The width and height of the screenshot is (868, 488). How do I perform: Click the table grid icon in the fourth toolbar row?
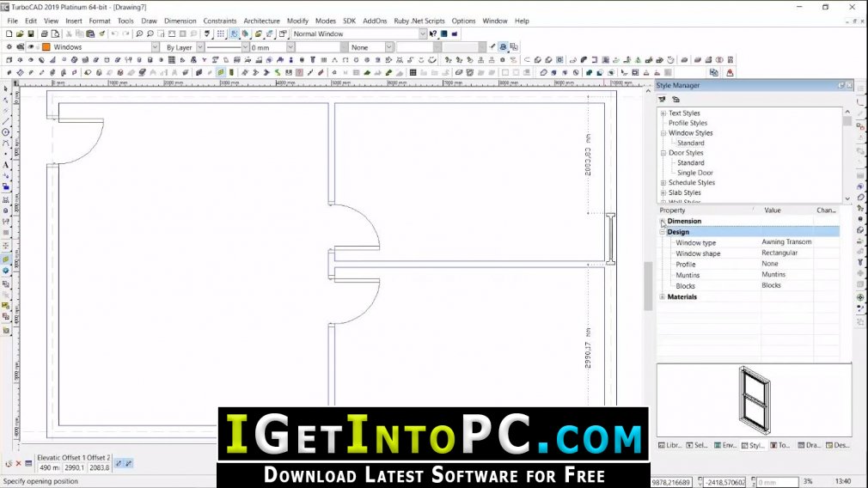click(413, 72)
